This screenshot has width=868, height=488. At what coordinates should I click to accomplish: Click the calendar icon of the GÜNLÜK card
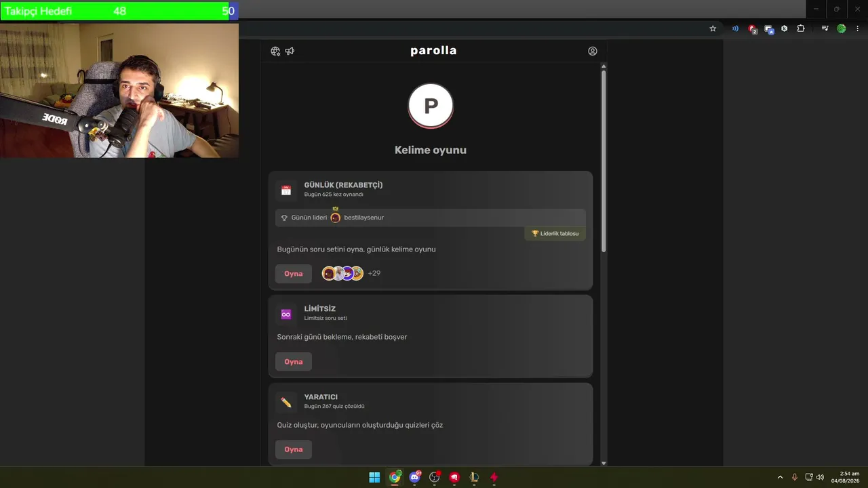[x=286, y=190]
